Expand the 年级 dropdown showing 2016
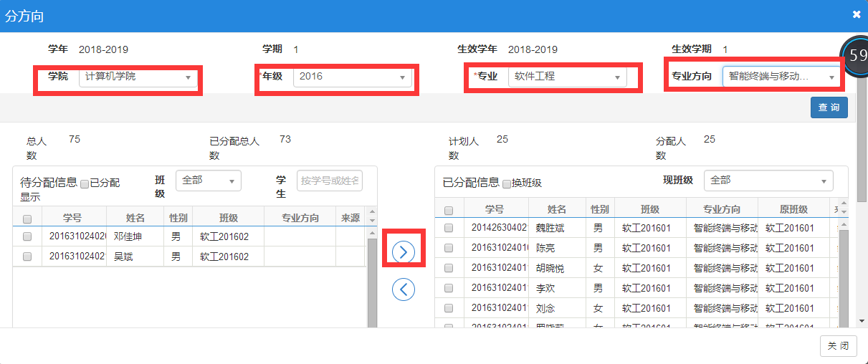The height and width of the screenshot is (364, 868). pyautogui.click(x=352, y=77)
